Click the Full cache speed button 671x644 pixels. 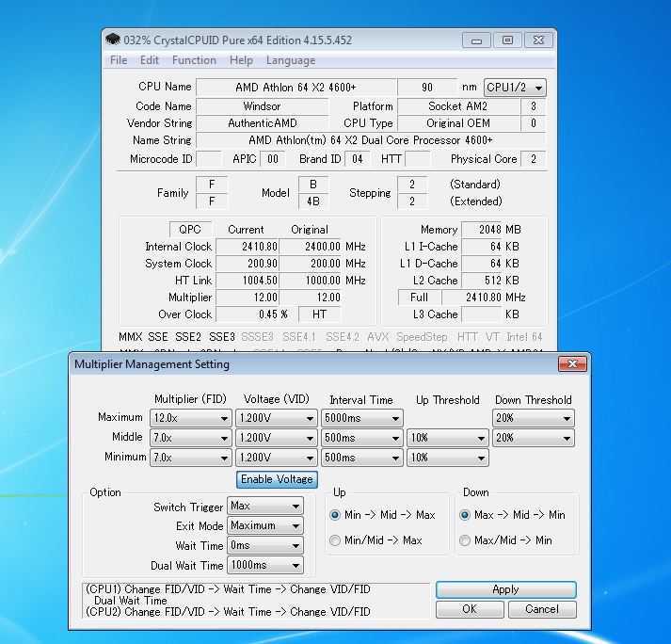click(420, 298)
